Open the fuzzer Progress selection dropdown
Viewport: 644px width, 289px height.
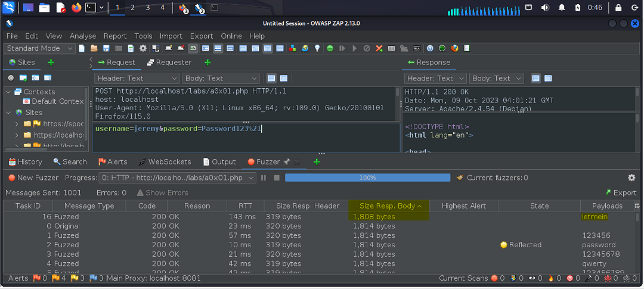(x=177, y=178)
